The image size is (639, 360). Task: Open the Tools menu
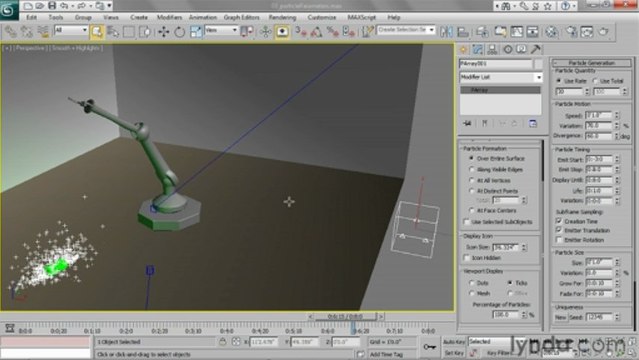55,18
